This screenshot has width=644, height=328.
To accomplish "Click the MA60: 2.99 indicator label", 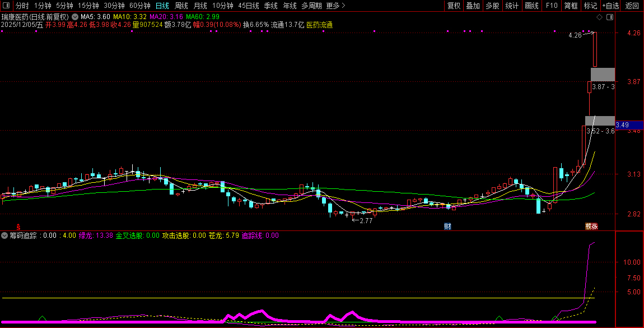I will point(203,17).
